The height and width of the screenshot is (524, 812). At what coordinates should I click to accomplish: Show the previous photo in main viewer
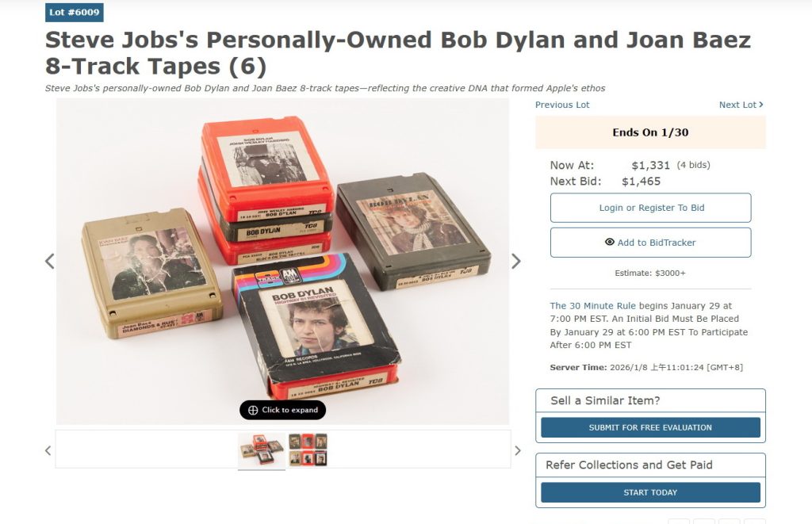50,261
